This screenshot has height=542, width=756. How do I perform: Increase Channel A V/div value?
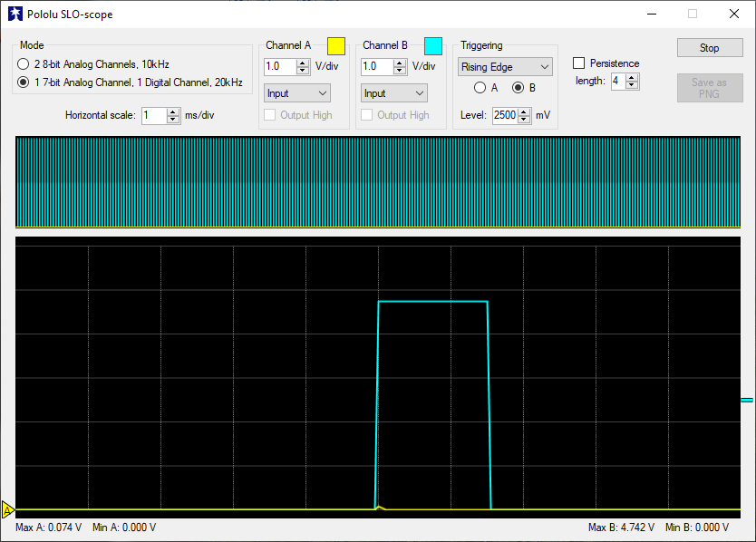(x=303, y=63)
